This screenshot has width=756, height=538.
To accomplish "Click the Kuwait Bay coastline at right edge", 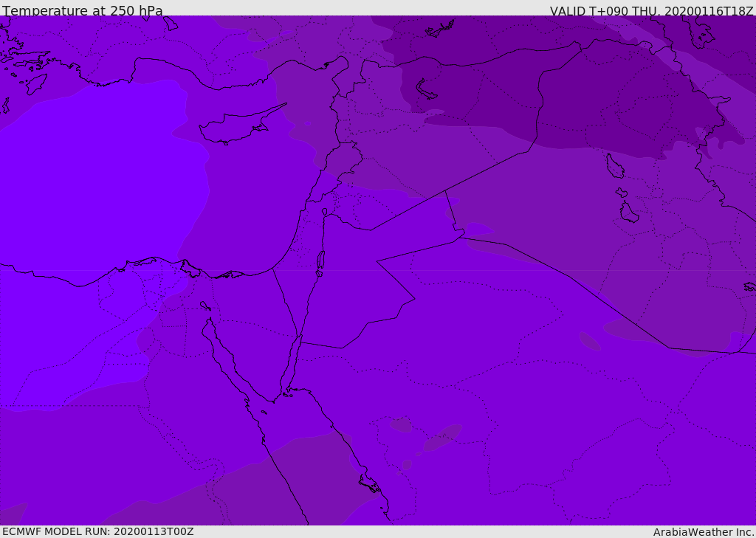I will (749, 287).
